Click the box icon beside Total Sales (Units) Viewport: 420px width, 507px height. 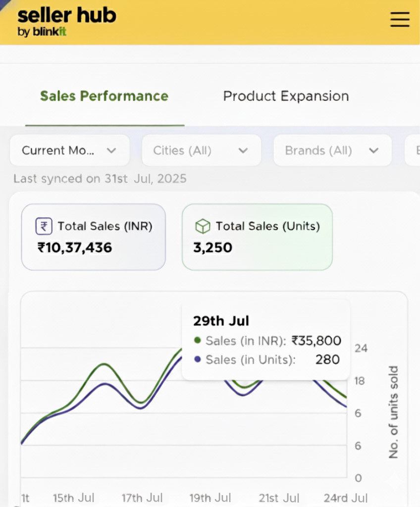pyautogui.click(x=202, y=227)
